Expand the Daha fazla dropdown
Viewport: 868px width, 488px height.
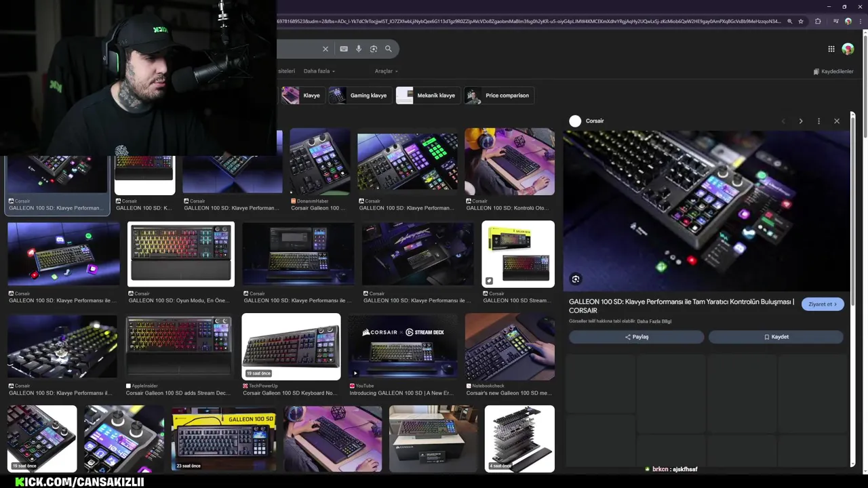click(319, 71)
